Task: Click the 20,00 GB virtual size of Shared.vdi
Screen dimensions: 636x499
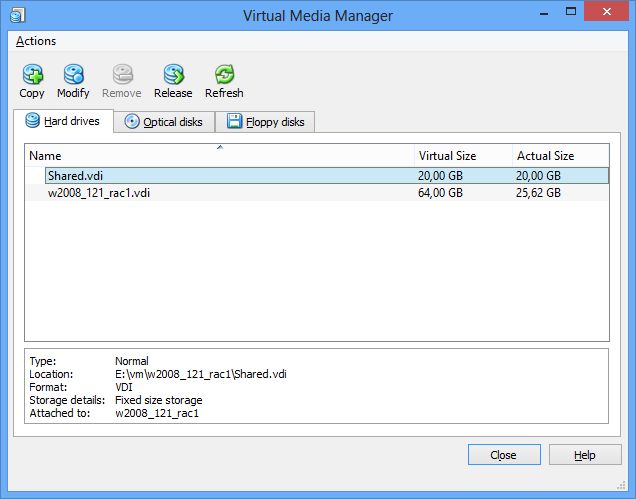Action: [x=440, y=176]
